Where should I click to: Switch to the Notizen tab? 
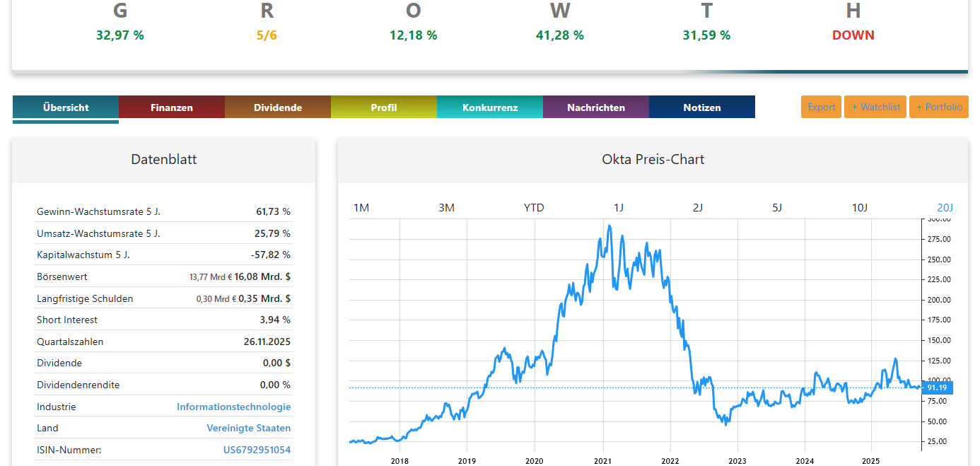point(702,107)
